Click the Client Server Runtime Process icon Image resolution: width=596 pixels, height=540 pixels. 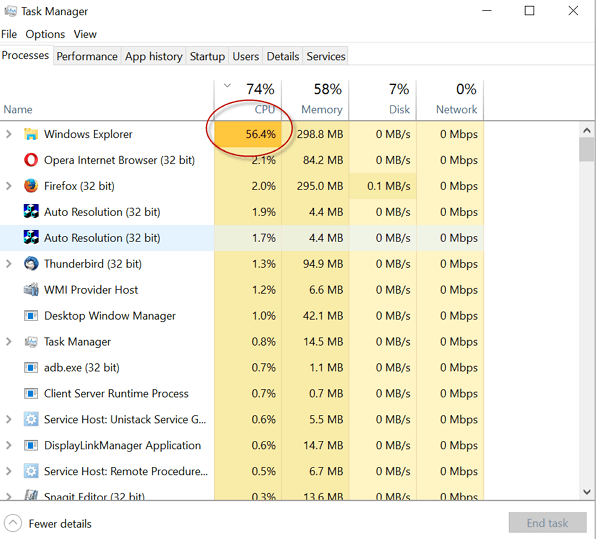31,393
